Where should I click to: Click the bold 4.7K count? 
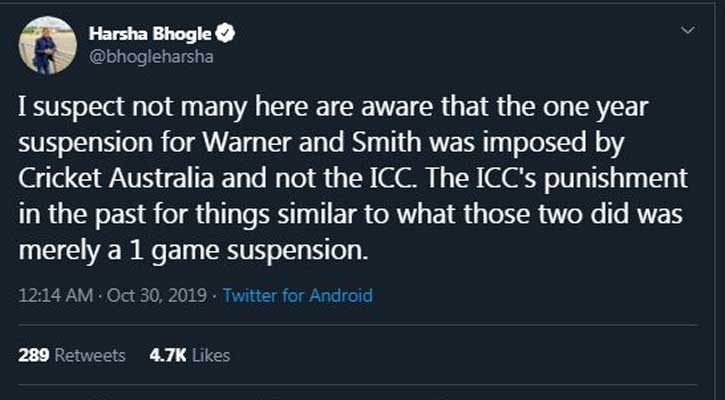coord(165,355)
